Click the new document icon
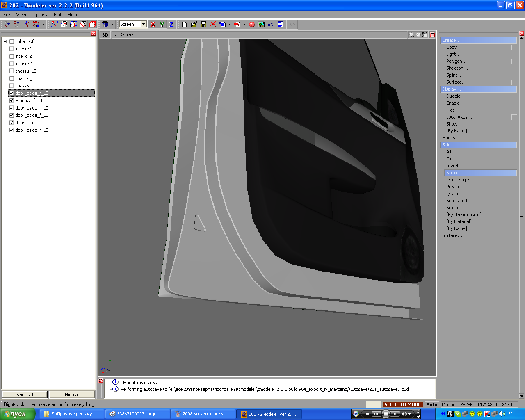 coord(184,25)
